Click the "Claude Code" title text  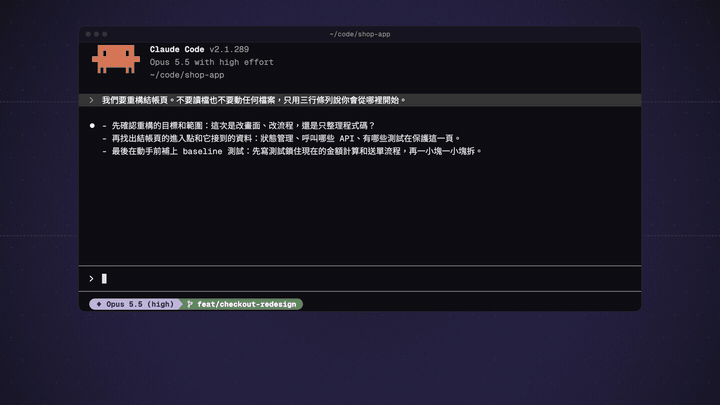pos(177,49)
